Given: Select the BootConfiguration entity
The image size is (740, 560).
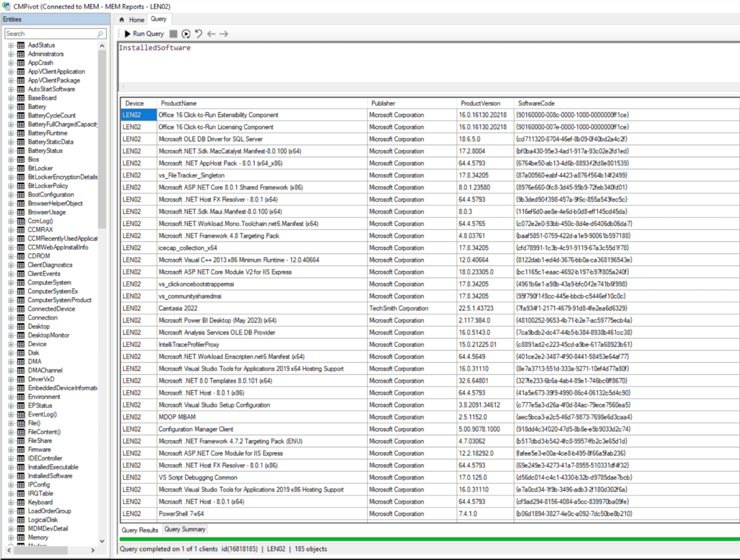Looking at the screenshot, I should pos(51,194).
